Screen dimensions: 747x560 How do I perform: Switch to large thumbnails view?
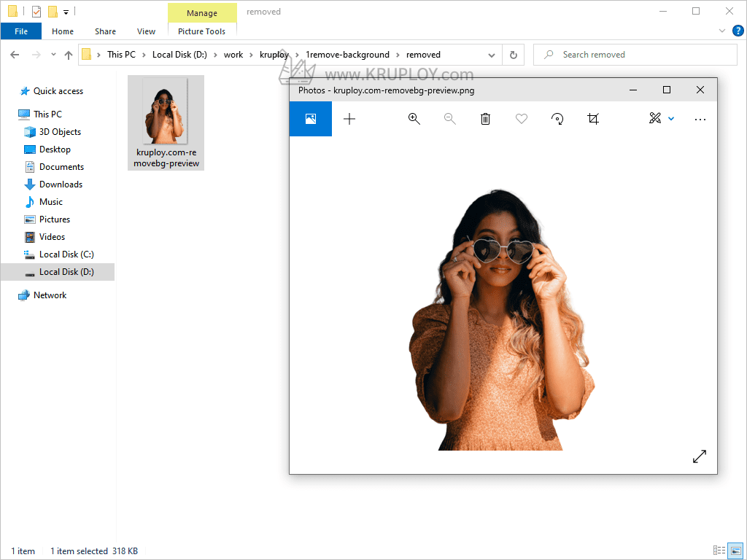[735, 551]
